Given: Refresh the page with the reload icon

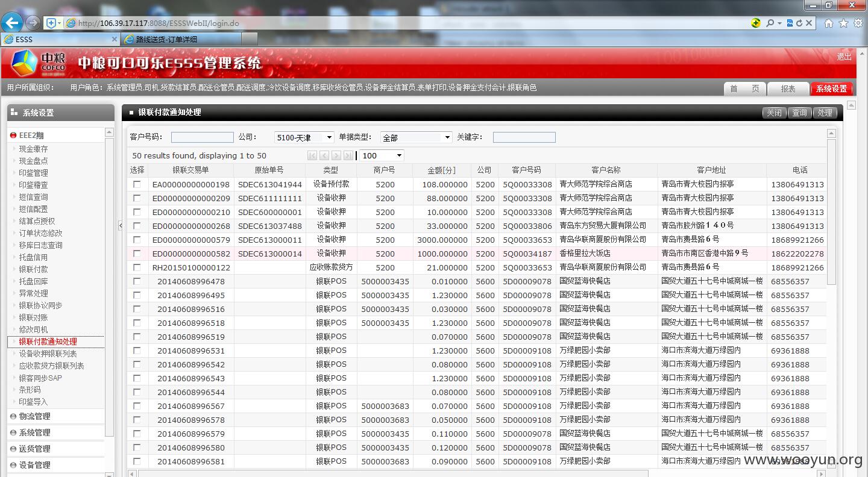Looking at the screenshot, I should (x=799, y=23).
